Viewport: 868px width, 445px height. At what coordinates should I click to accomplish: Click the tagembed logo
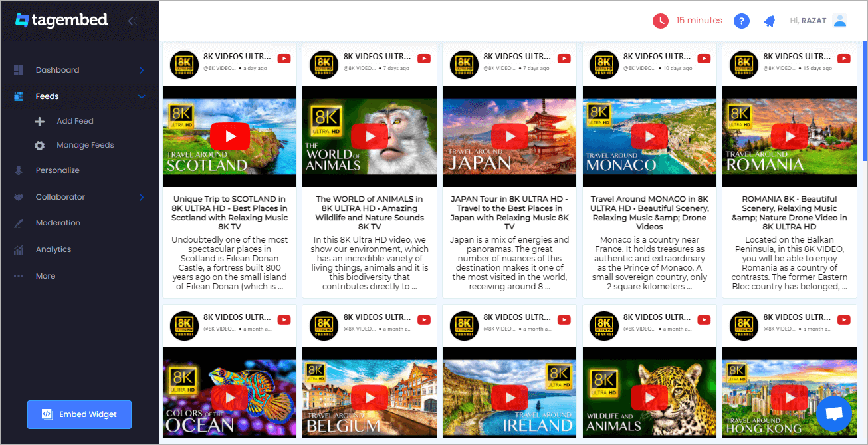pyautogui.click(x=61, y=20)
